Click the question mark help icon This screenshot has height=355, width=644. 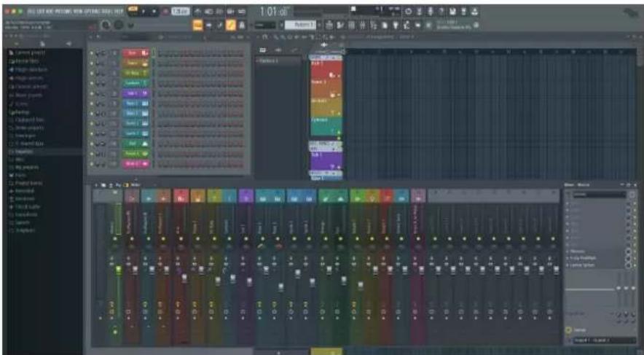pyautogui.click(x=442, y=12)
